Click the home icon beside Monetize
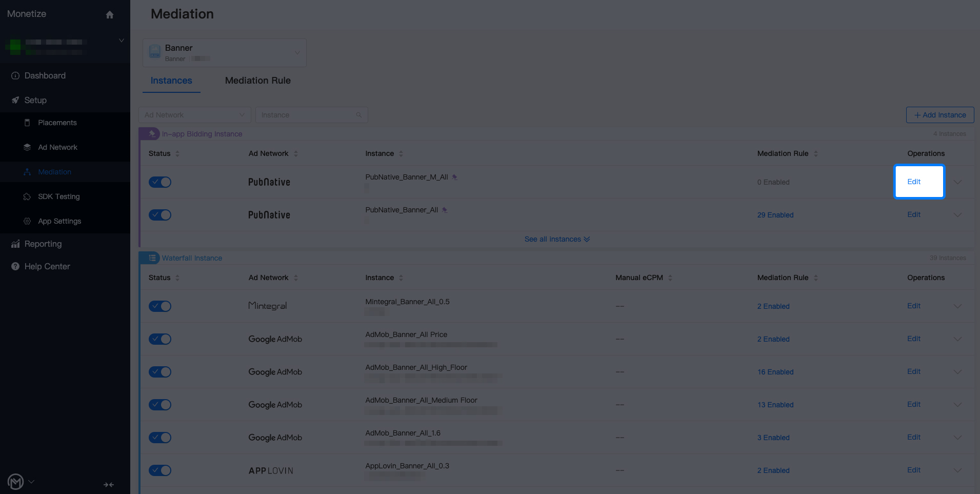980x494 pixels. [109, 15]
